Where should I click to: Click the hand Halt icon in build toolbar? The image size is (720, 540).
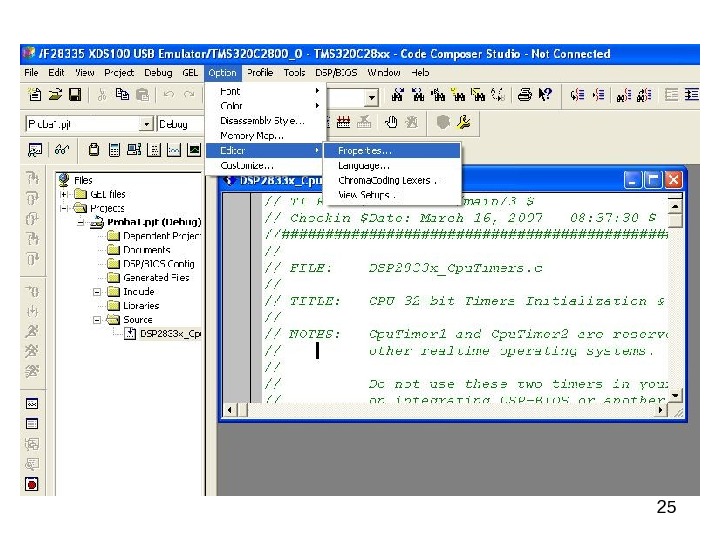[391, 122]
